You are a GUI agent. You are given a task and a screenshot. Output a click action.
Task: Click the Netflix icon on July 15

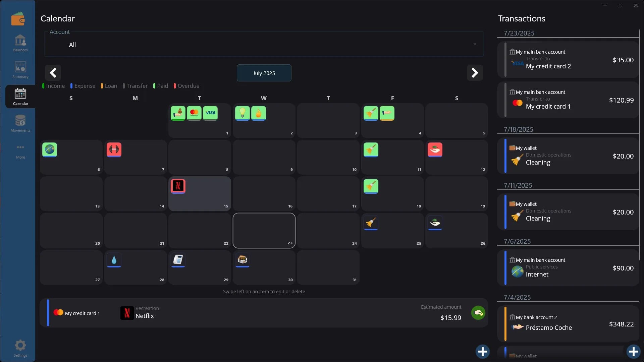178,186
